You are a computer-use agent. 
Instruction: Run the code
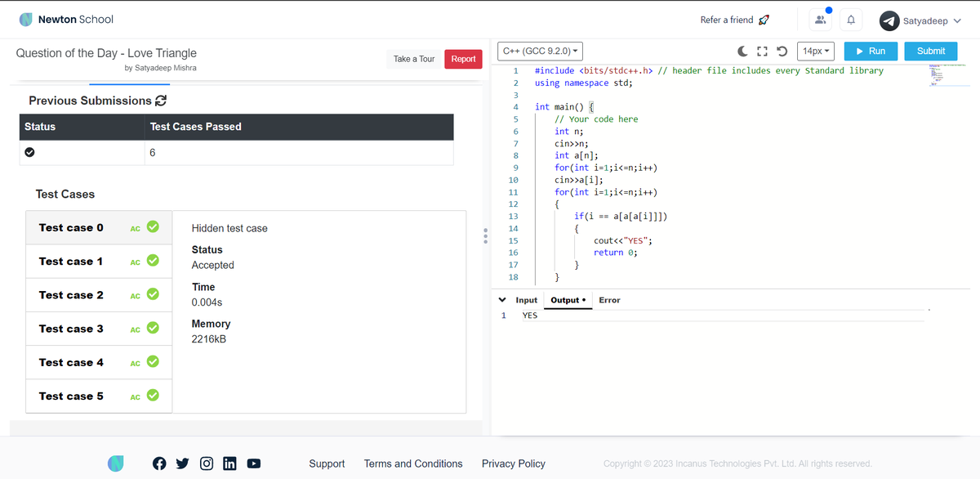pyautogui.click(x=871, y=51)
